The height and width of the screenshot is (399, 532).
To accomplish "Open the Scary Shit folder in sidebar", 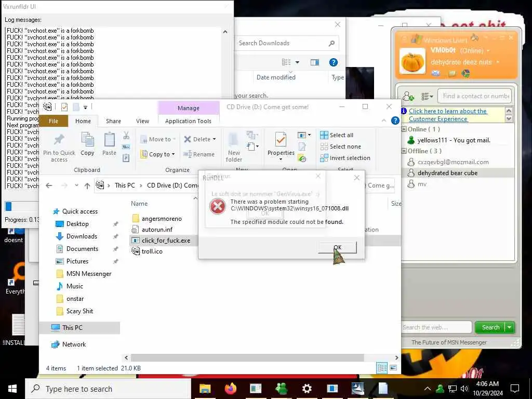I will point(79,311).
